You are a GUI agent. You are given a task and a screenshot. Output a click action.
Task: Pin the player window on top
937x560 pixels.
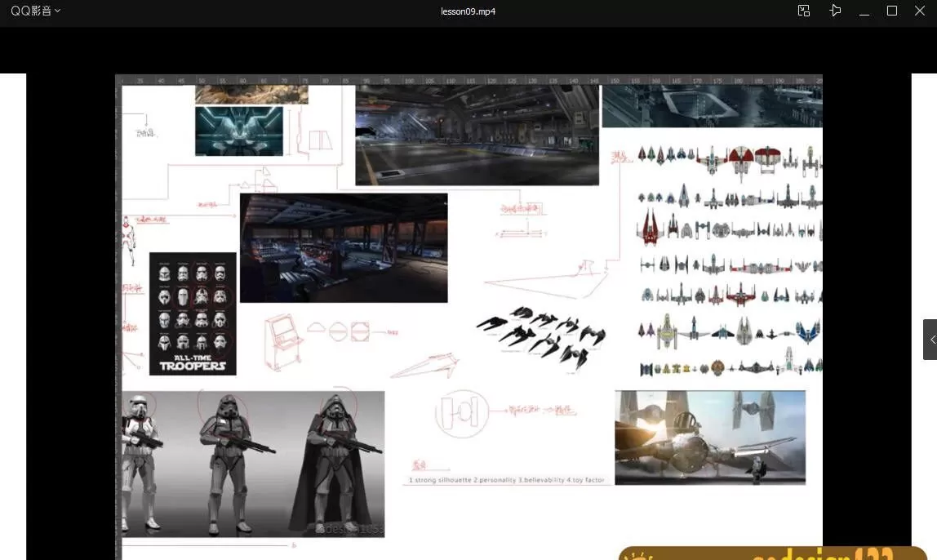pyautogui.click(x=834, y=11)
